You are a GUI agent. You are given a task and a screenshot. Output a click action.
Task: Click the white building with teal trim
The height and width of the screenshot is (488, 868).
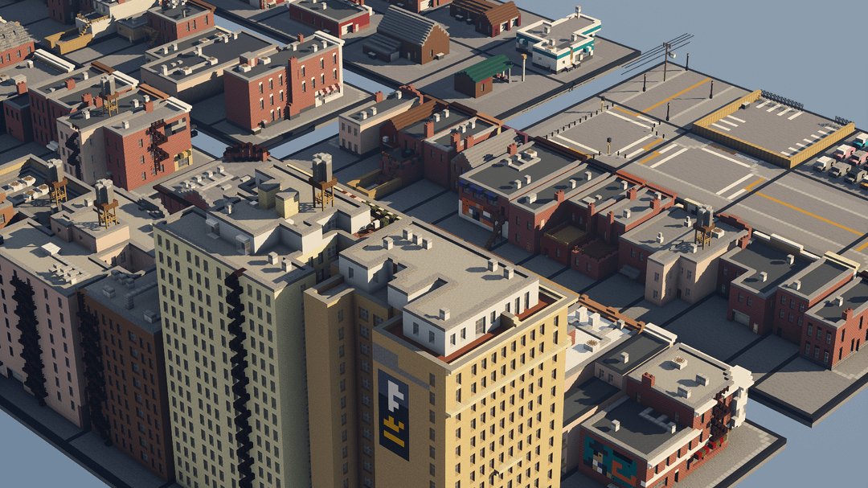click(559, 40)
